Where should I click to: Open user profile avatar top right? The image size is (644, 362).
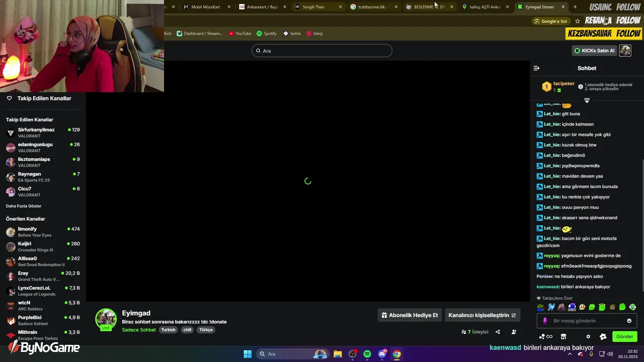625,50
